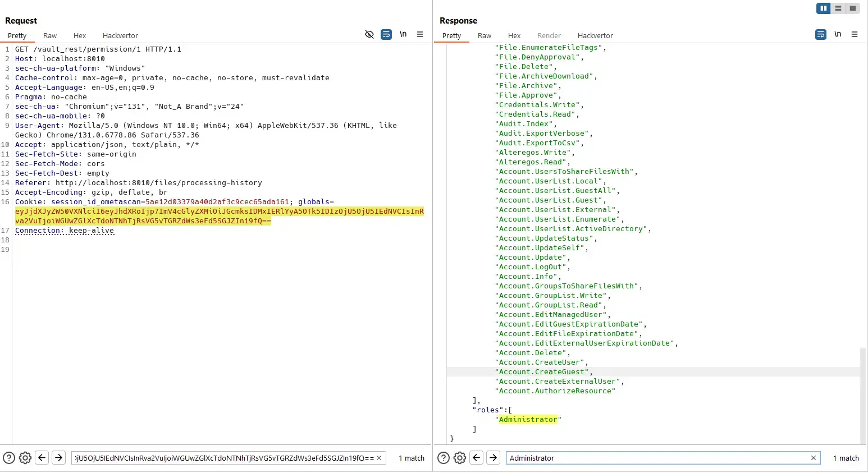This screenshot has width=868, height=473.
Task: Go to previous match in Response
Action: tap(477, 458)
